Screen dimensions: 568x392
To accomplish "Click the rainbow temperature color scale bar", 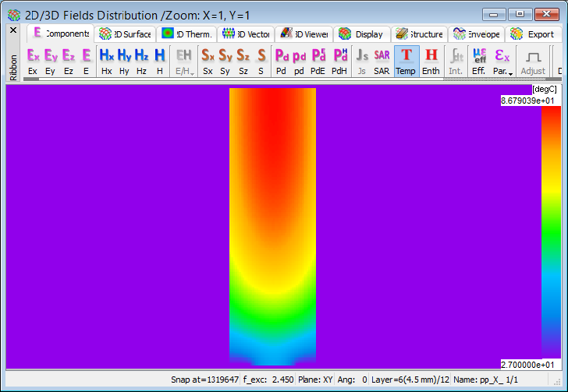I will tap(550, 232).
